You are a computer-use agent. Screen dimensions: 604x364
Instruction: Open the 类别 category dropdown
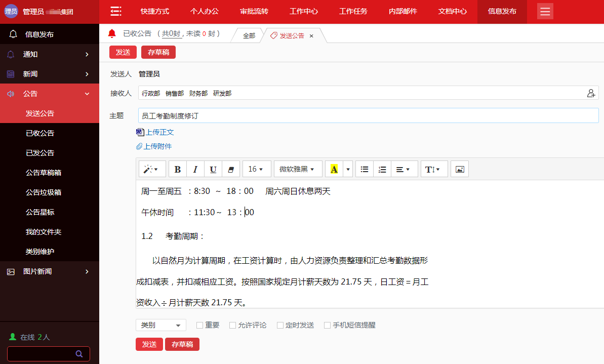[x=160, y=325]
